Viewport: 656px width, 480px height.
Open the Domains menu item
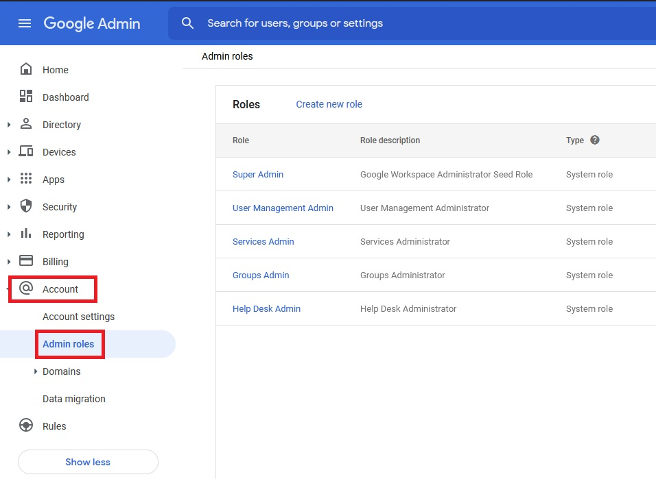(x=61, y=372)
